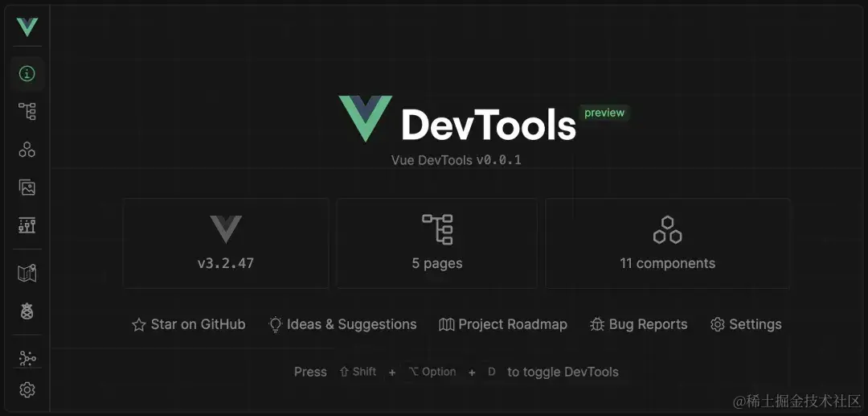Open the Timeline tab in sidebar

(x=27, y=224)
